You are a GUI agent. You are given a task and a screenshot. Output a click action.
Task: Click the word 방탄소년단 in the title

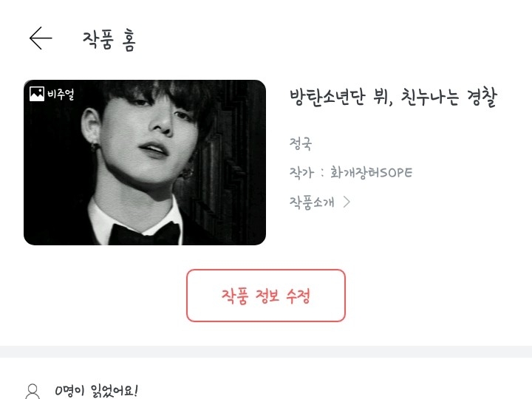tap(327, 97)
